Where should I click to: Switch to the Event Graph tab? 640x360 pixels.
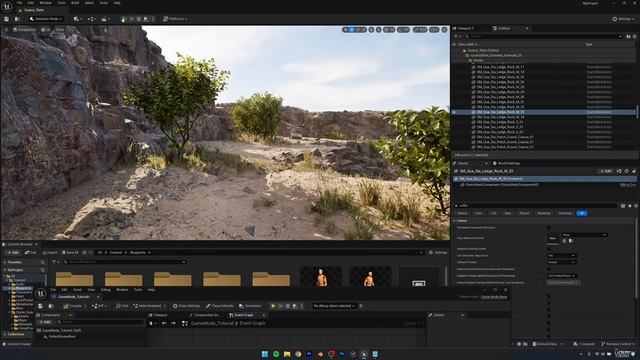pyautogui.click(x=244, y=315)
